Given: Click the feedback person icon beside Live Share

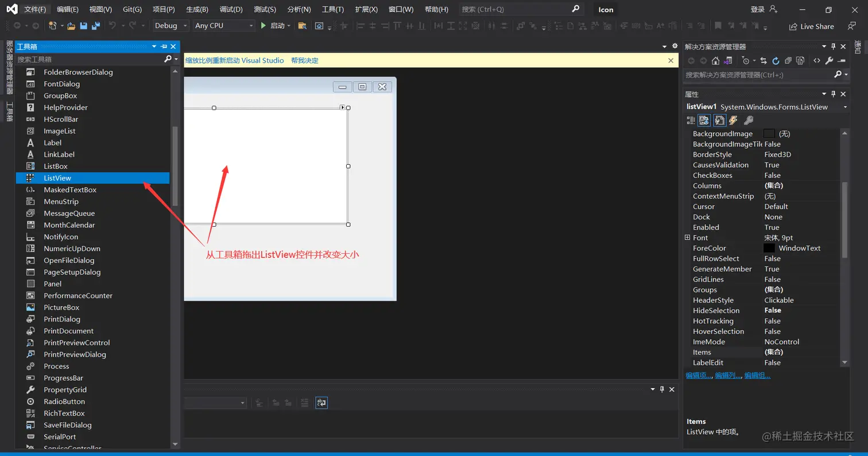Looking at the screenshot, I should [852, 26].
